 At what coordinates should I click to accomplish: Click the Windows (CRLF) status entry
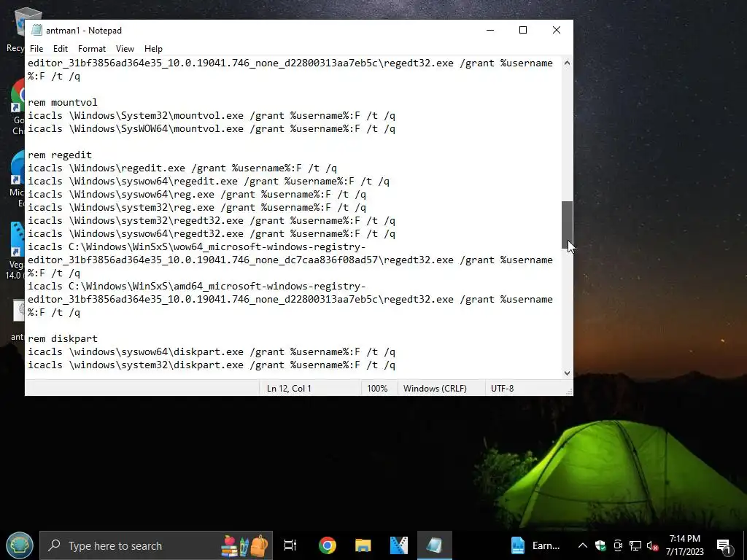(x=435, y=389)
